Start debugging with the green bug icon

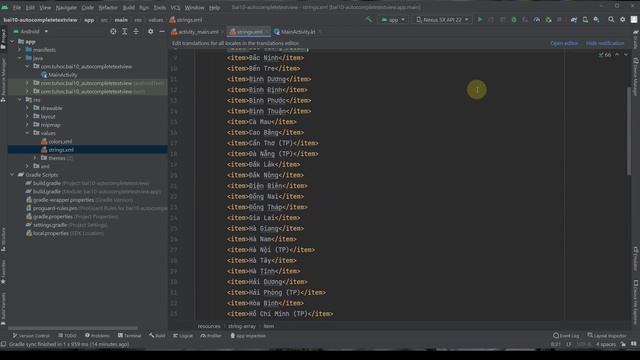[x=514, y=20]
